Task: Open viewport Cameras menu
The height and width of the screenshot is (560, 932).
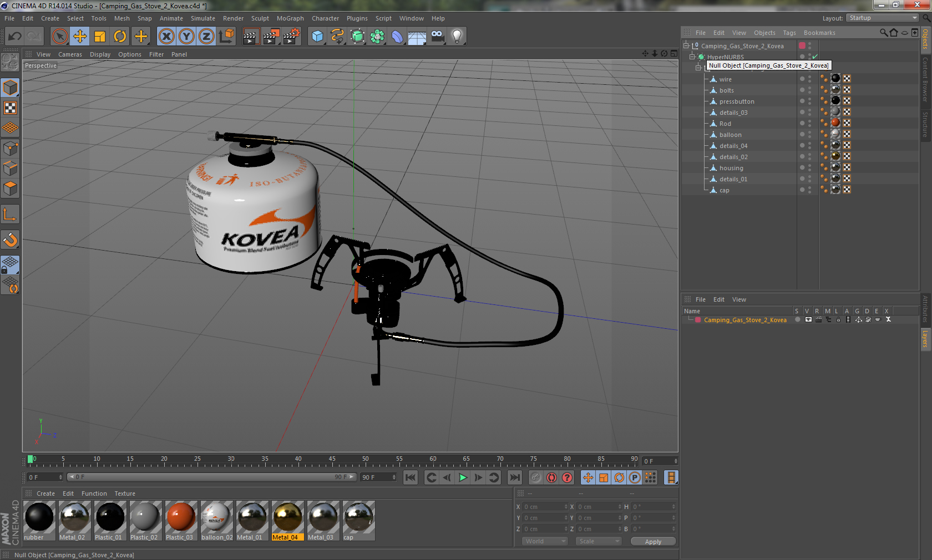Action: pos(70,54)
